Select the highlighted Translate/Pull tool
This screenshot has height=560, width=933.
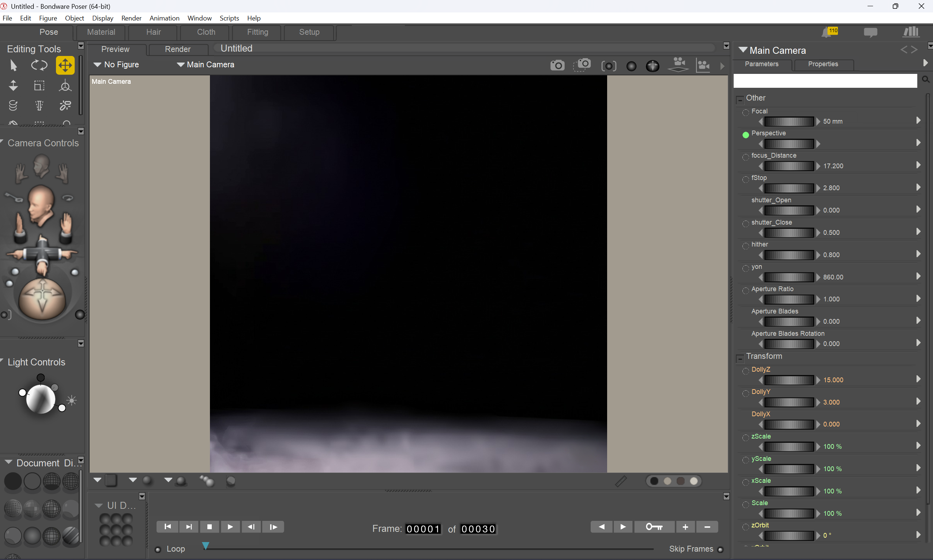tap(65, 65)
